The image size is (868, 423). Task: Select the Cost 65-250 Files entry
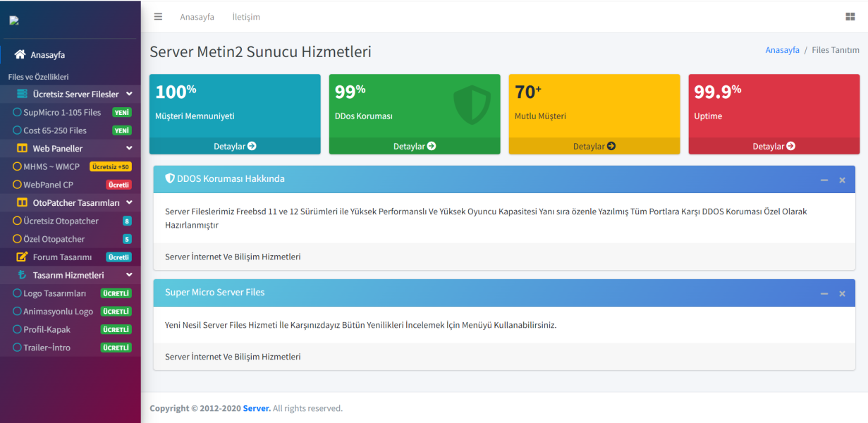[x=55, y=130]
